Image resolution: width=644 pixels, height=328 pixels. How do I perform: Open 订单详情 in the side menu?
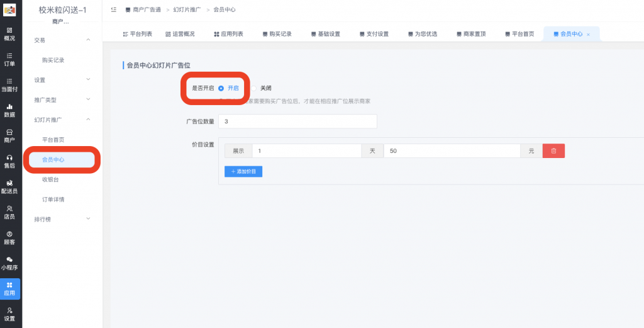coord(53,200)
